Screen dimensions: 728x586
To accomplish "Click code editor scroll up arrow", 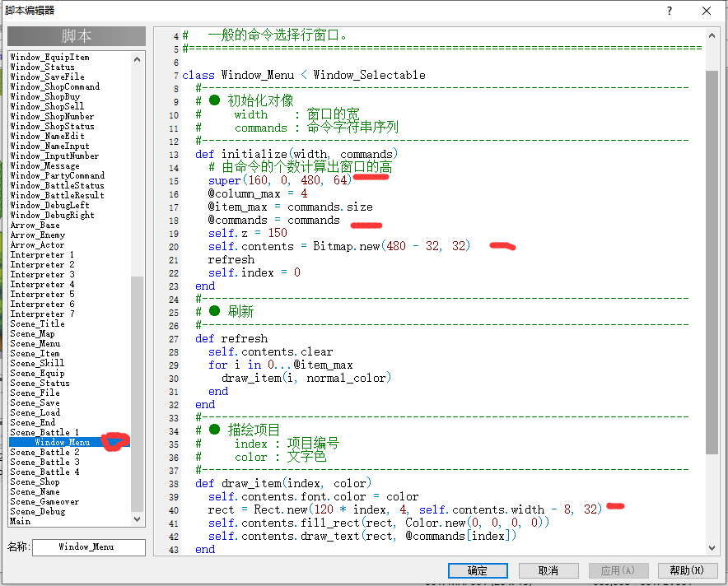I will 712,35.
